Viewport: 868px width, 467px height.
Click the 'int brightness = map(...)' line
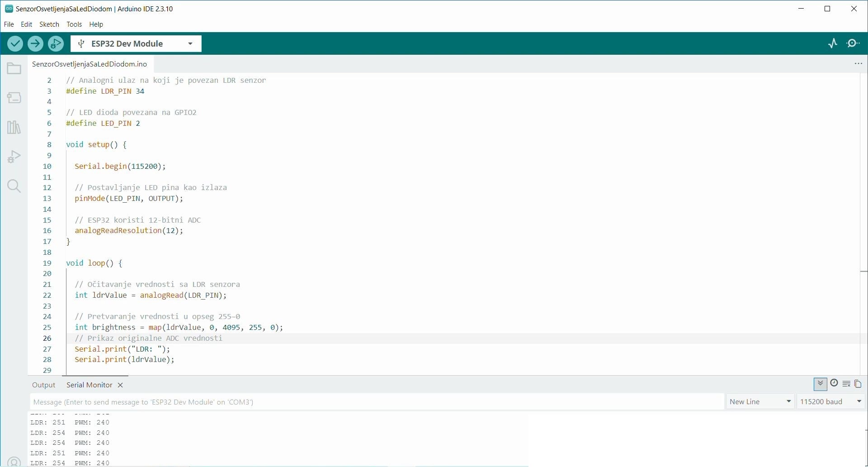click(179, 328)
